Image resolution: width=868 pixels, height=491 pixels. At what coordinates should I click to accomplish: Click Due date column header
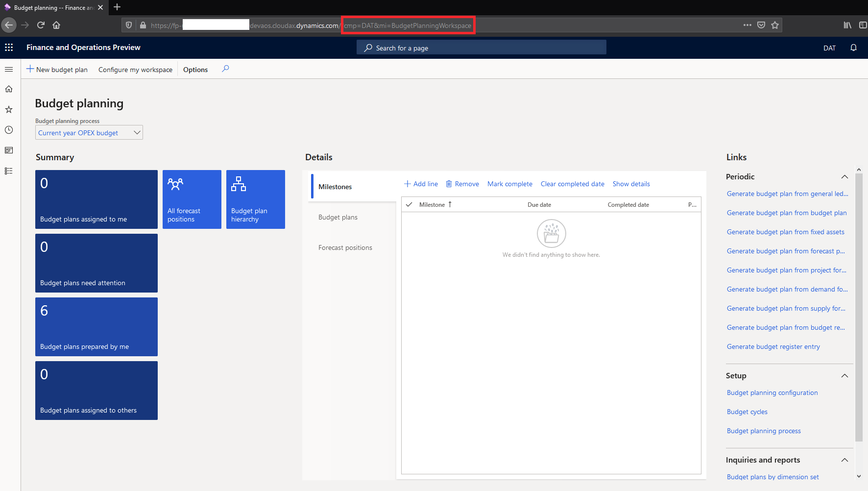pos(539,205)
